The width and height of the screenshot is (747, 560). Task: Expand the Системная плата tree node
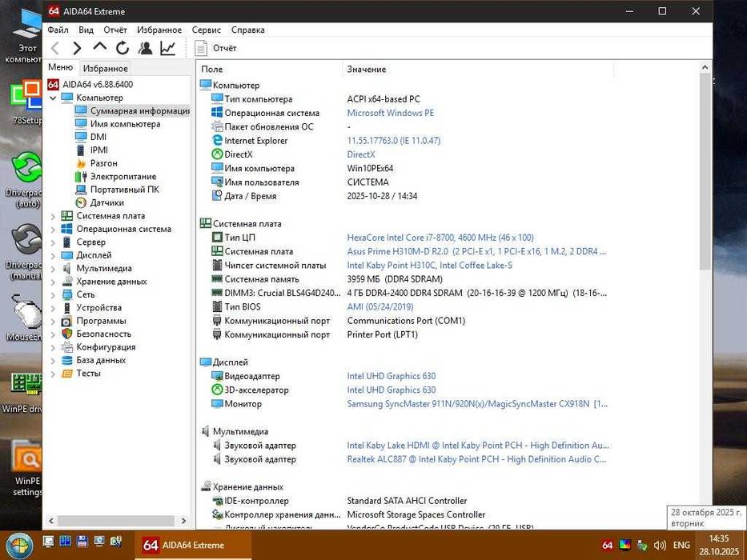tap(53, 216)
